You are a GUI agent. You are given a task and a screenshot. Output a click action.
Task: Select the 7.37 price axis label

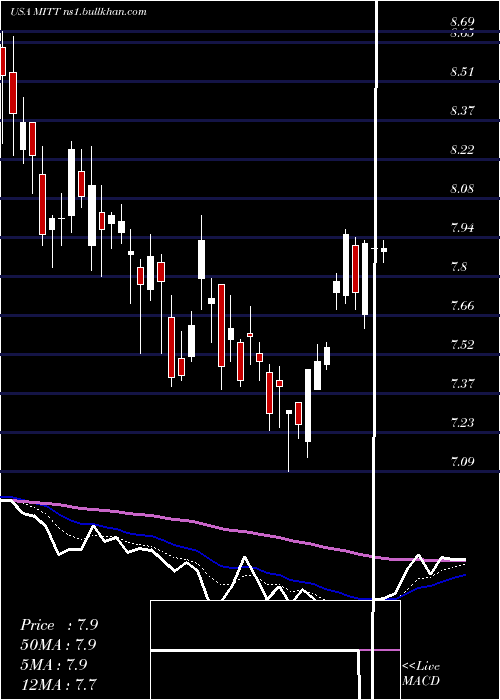[462, 383]
